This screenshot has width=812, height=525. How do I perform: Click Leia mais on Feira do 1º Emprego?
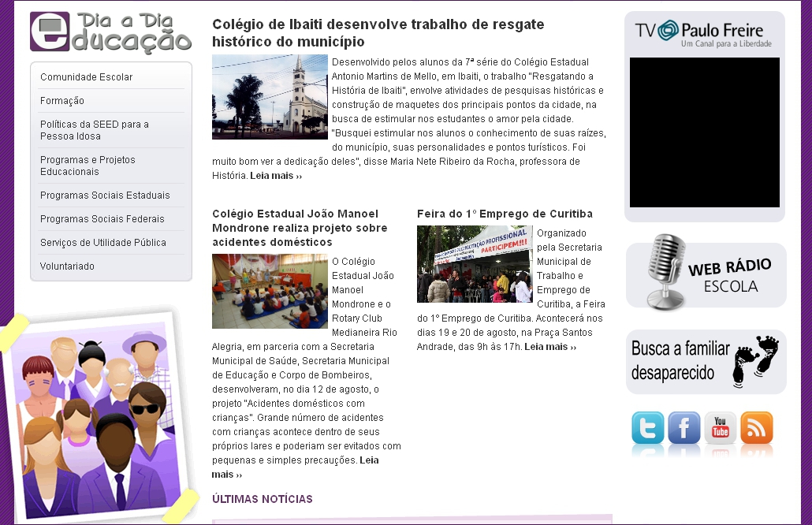pos(549,347)
